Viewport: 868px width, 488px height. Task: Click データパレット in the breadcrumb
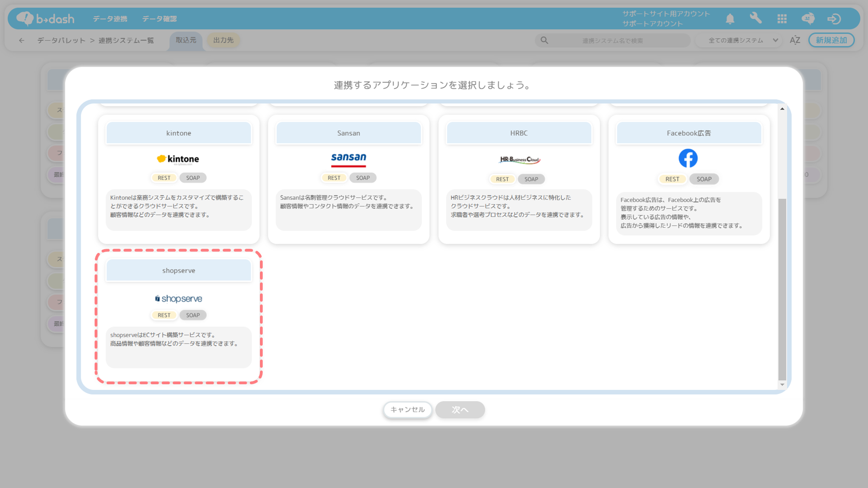(61, 40)
